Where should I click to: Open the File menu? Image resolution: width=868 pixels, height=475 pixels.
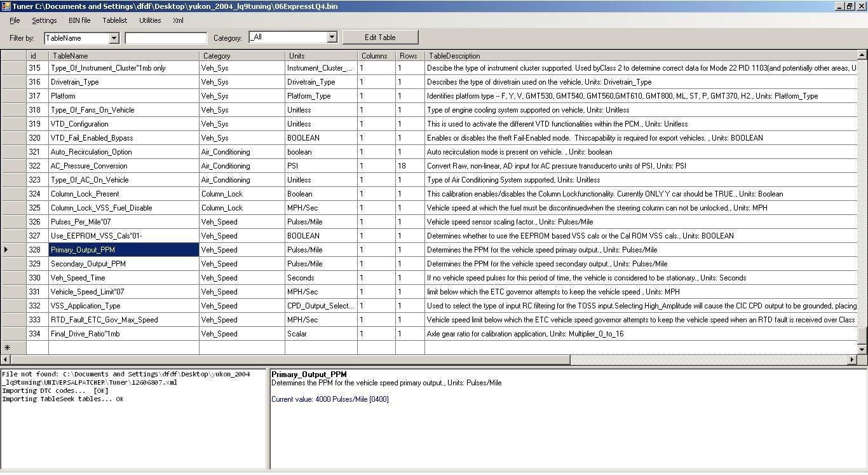(15, 20)
